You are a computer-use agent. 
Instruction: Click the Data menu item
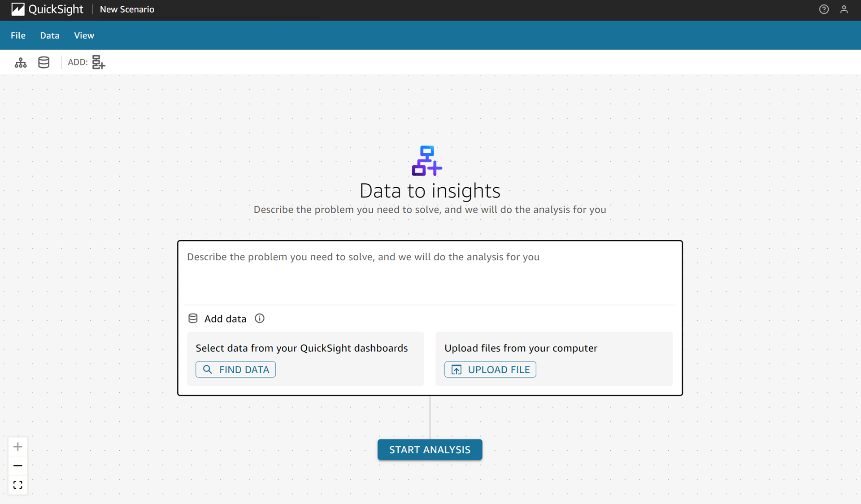click(x=49, y=35)
